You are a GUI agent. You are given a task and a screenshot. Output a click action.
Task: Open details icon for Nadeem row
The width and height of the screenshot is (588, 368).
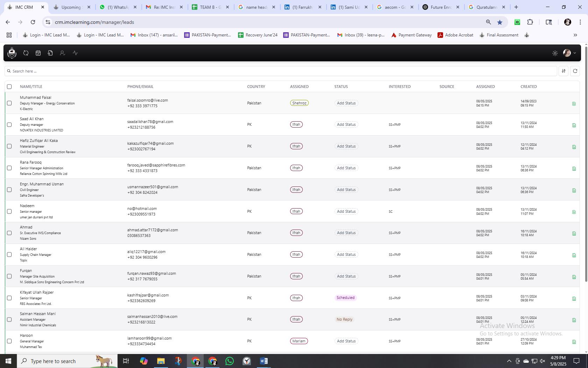(x=574, y=212)
